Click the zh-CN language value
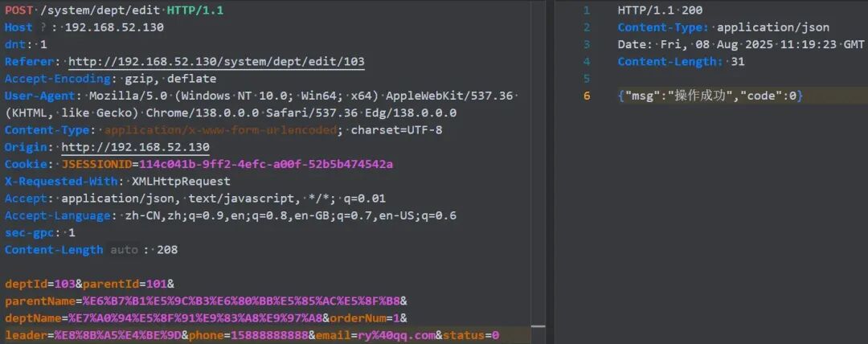 coord(142,215)
